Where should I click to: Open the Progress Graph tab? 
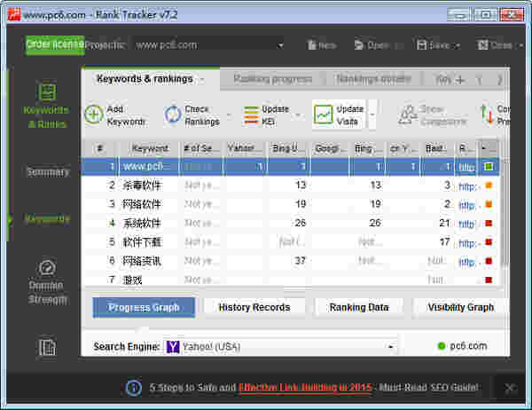tap(144, 307)
